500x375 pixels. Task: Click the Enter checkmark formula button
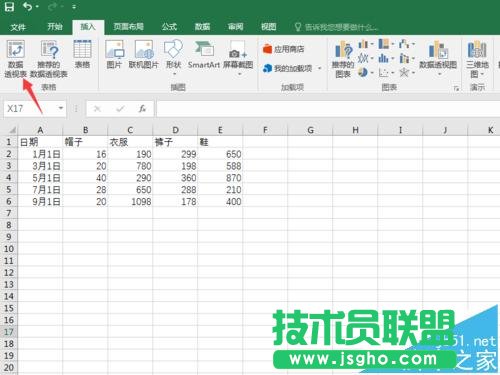coord(120,109)
